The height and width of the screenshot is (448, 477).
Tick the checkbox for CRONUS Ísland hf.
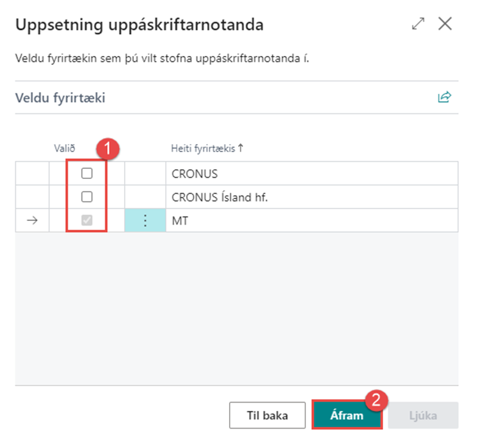click(x=87, y=197)
